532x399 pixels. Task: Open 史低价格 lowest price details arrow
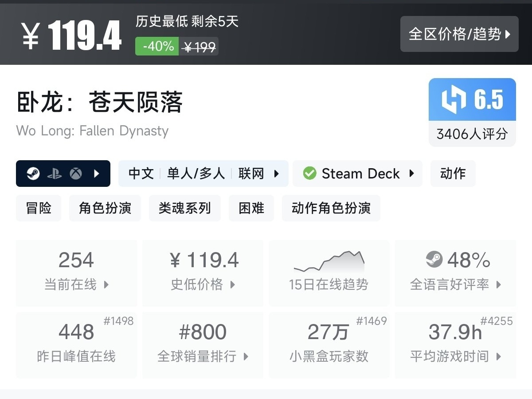point(232,284)
